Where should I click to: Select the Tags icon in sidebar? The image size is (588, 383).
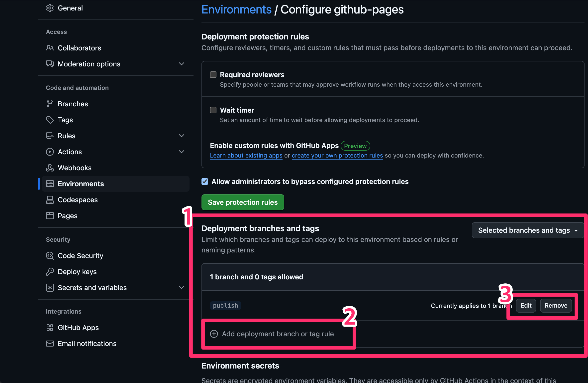(50, 120)
